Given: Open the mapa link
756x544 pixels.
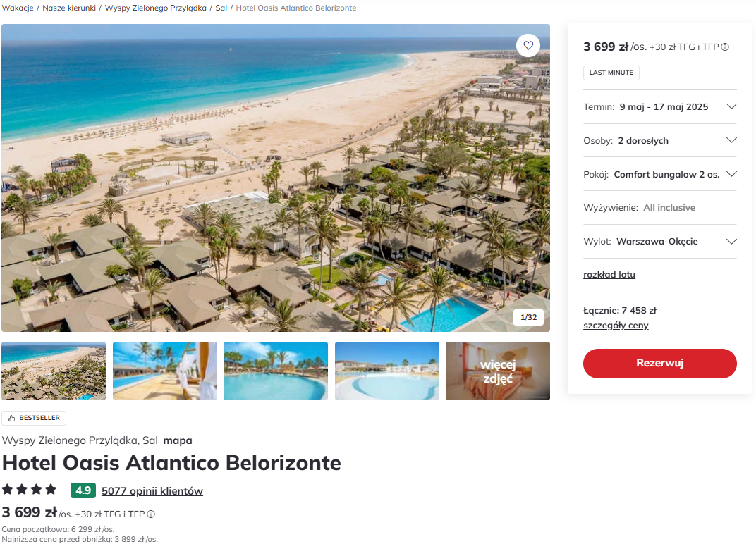Looking at the screenshot, I should pyautogui.click(x=178, y=440).
